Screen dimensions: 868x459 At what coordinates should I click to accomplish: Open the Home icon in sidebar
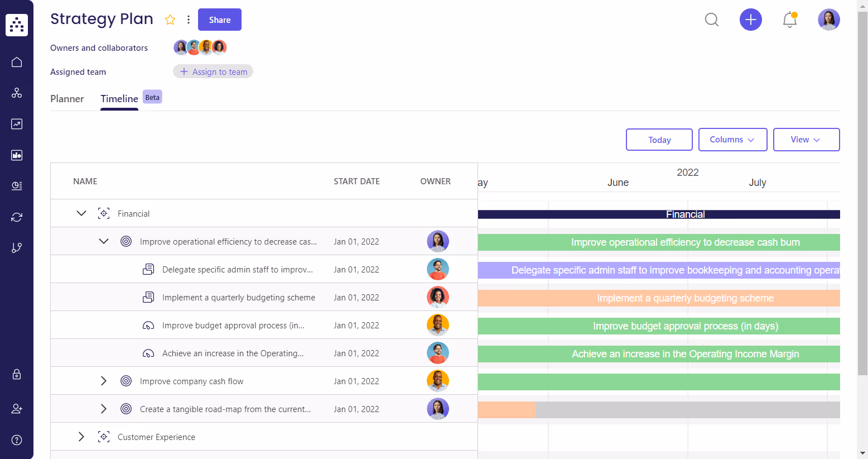click(16, 62)
